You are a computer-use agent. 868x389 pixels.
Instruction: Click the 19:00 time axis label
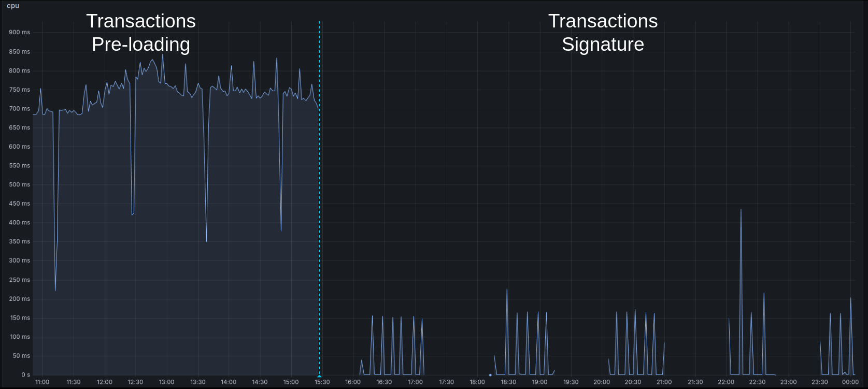[539, 382]
